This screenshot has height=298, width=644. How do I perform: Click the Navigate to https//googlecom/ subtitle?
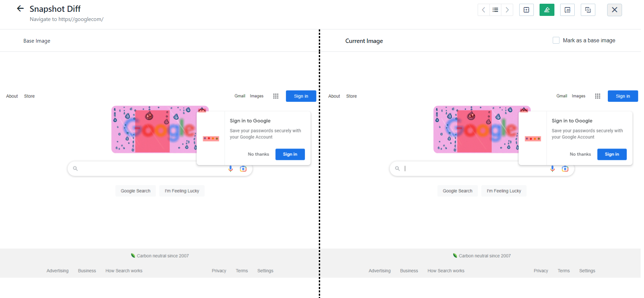pos(67,19)
